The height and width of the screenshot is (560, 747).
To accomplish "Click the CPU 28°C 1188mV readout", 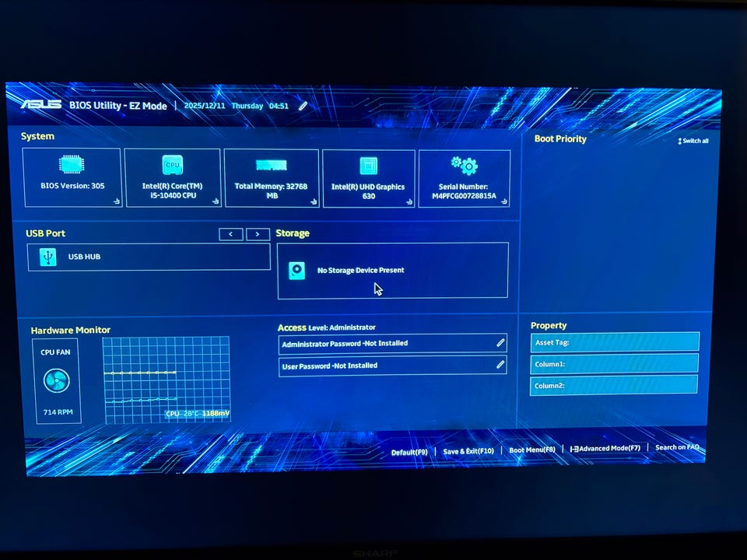I will tap(197, 413).
